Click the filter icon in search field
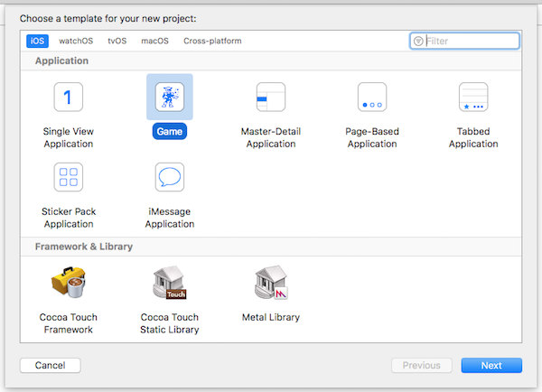Screen dimensions: 542x392 418,42
